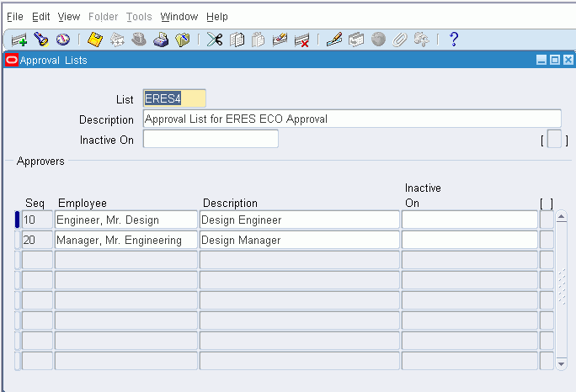Click the Close Form folder icon
Viewport: 576px width, 392px height.
click(183, 40)
